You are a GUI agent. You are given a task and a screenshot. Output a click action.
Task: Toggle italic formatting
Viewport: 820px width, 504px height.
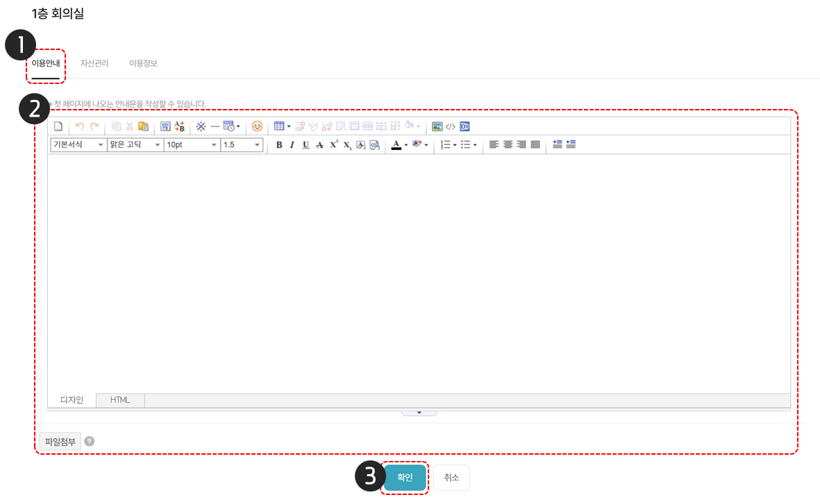pyautogui.click(x=292, y=145)
